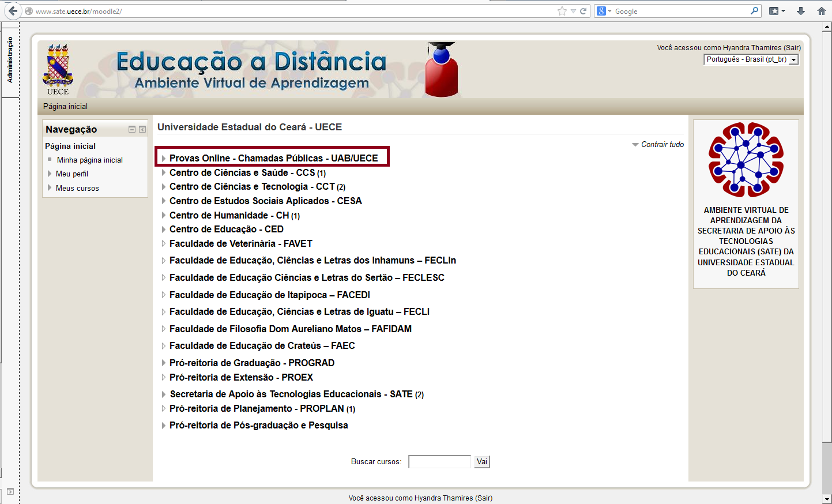
Task: Click the SATE network logo image
Action: [x=746, y=160]
